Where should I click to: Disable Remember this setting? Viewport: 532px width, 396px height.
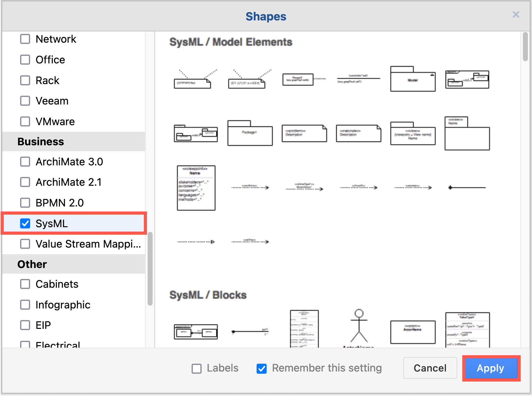point(261,368)
